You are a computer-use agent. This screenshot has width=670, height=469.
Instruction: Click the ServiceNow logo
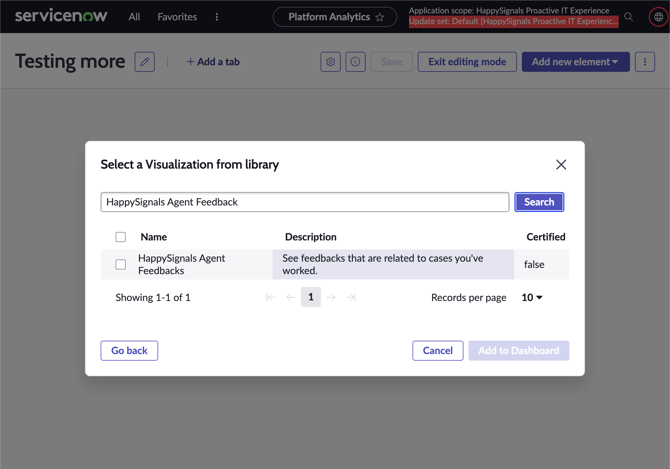point(61,16)
